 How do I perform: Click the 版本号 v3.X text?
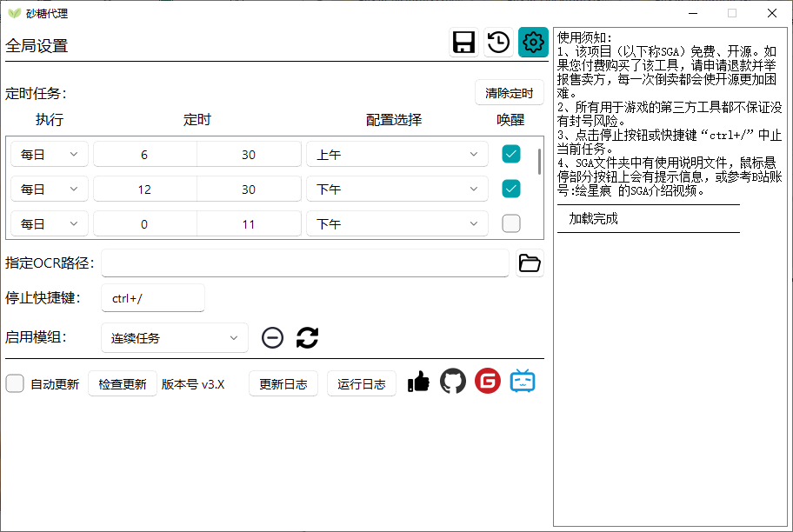pos(193,384)
